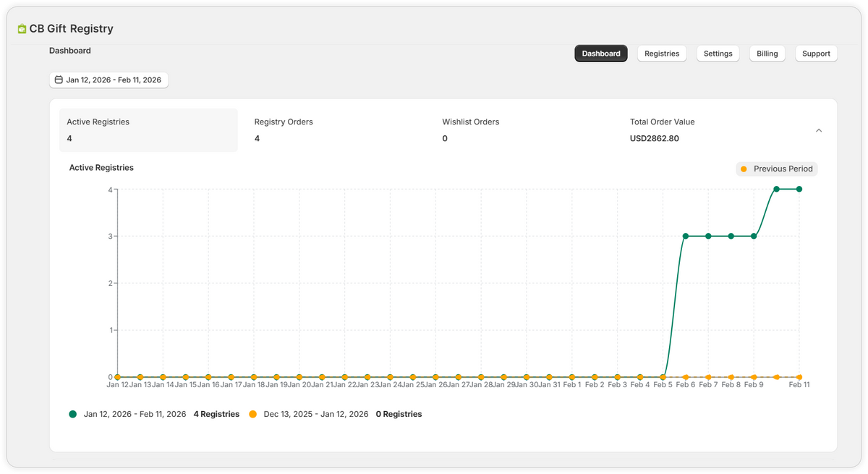Click the 'Jan 31' x-axis label
868x474 pixels.
click(549, 385)
